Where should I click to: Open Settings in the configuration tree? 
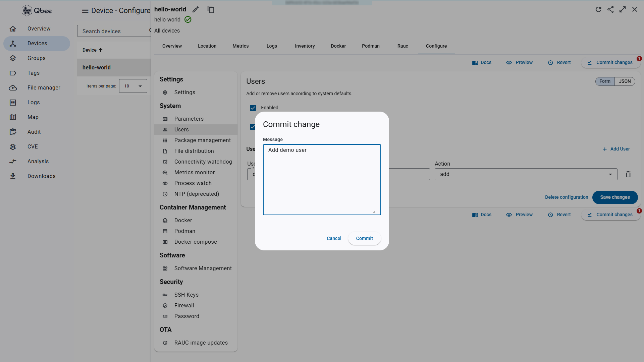[196, 93]
